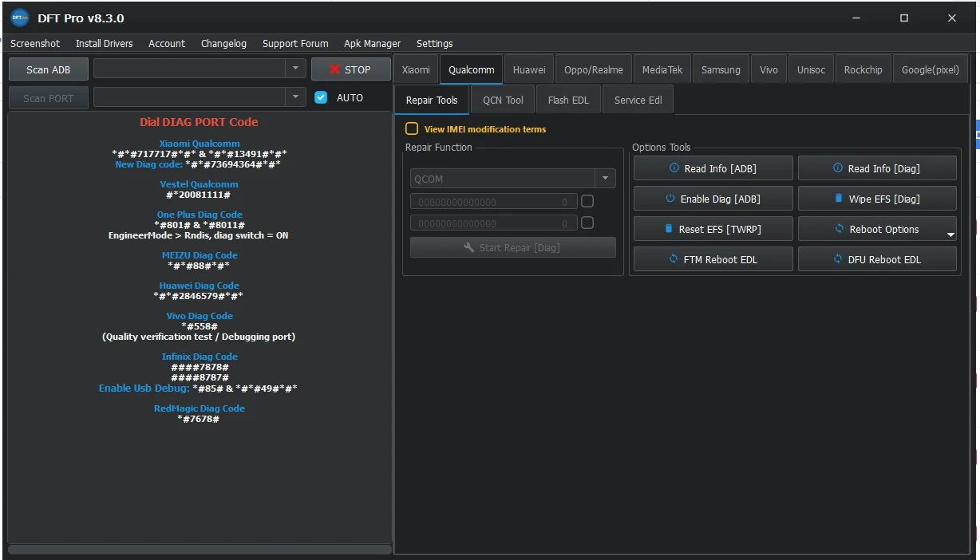Screen dimensions: 980x560
Task: Toggle the AUTO checkbox
Action: tap(321, 97)
